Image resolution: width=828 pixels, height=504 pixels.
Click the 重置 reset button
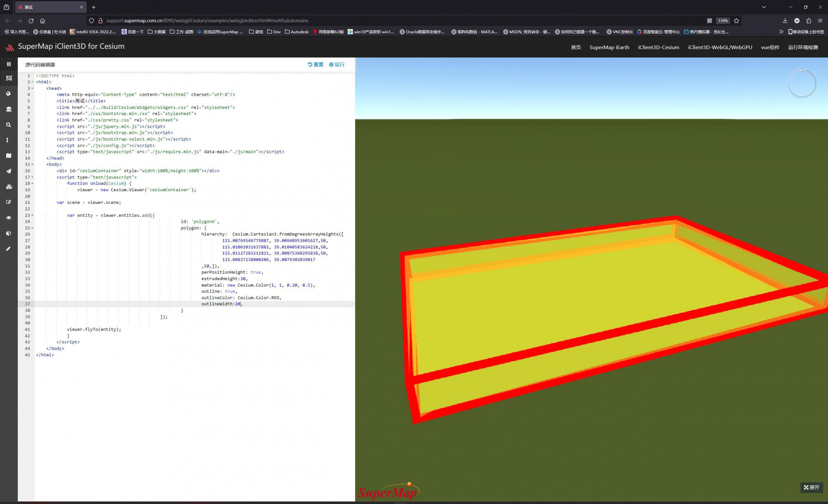tap(316, 64)
